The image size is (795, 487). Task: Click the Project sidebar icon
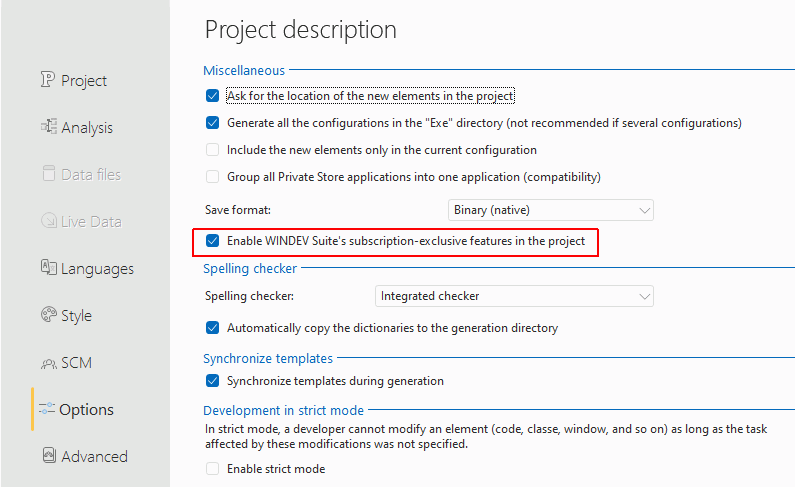tap(48, 81)
